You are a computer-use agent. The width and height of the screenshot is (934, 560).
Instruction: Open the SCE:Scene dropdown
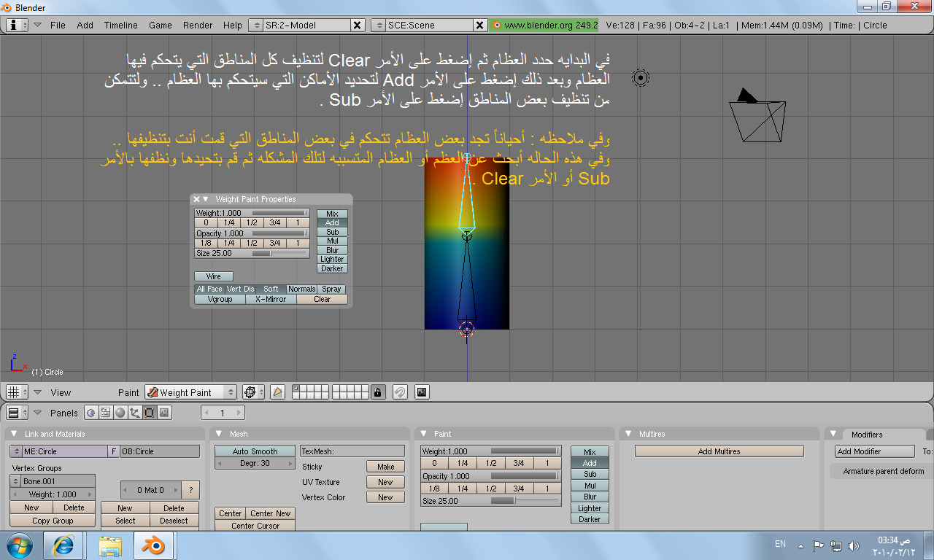click(x=378, y=25)
